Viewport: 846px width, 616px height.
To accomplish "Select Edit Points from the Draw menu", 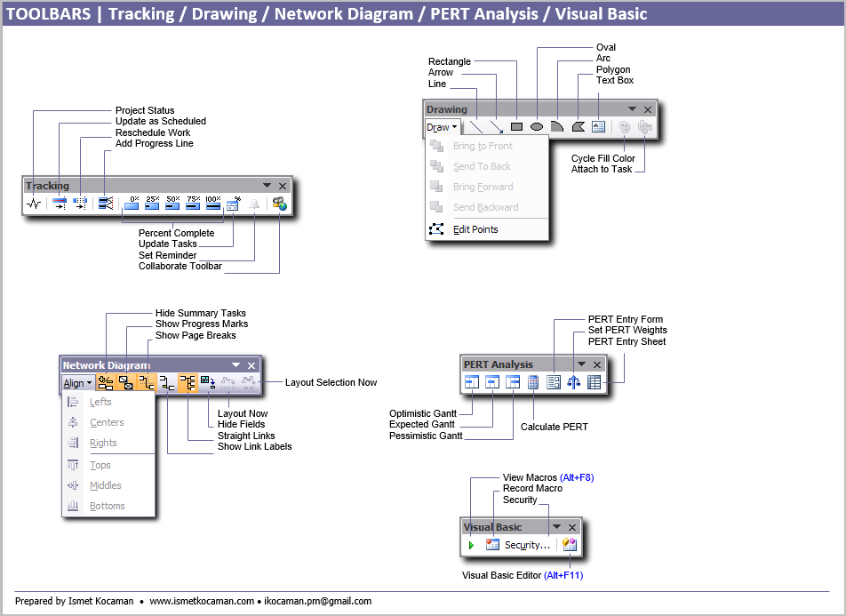I will 475,229.
